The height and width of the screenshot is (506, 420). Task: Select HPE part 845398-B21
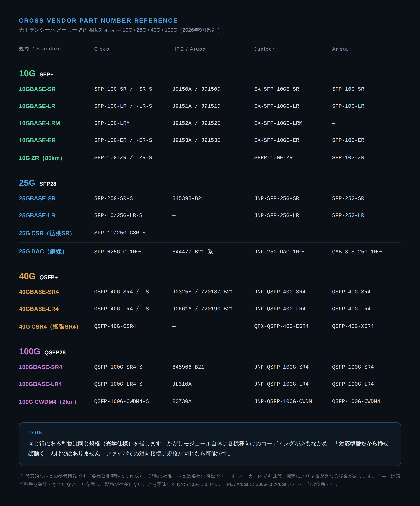[x=188, y=198]
